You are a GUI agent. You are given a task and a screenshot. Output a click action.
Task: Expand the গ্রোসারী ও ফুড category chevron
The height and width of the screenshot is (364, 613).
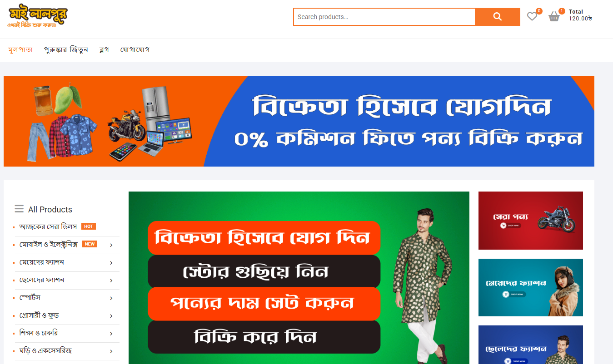point(111,316)
